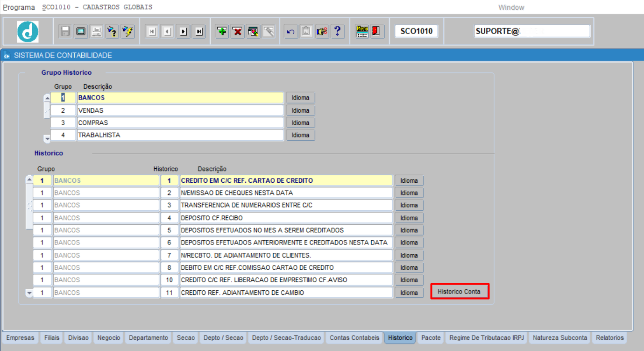The width and height of the screenshot is (644, 351).
Task: Click the edit record window icon
Action: point(253,31)
